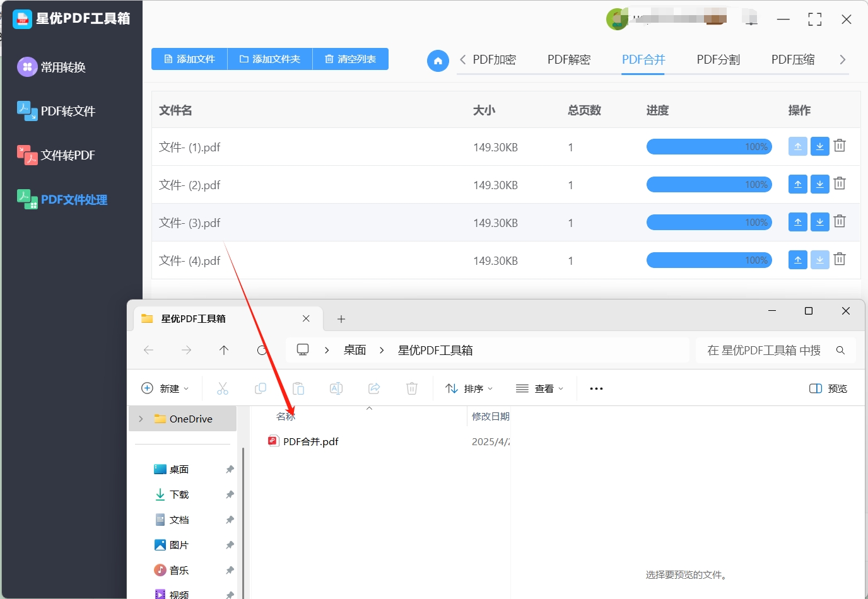
Task: Click the home icon button
Action: pyautogui.click(x=438, y=61)
